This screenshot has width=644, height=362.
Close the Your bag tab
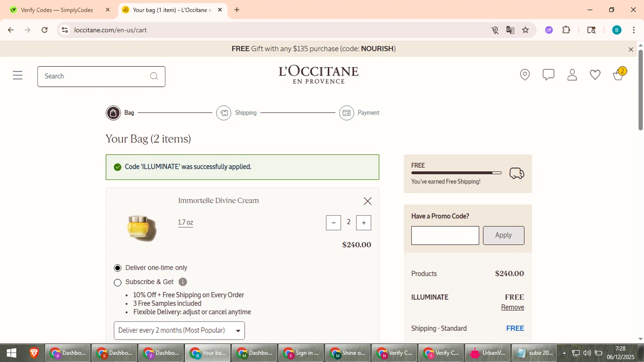tap(220, 10)
